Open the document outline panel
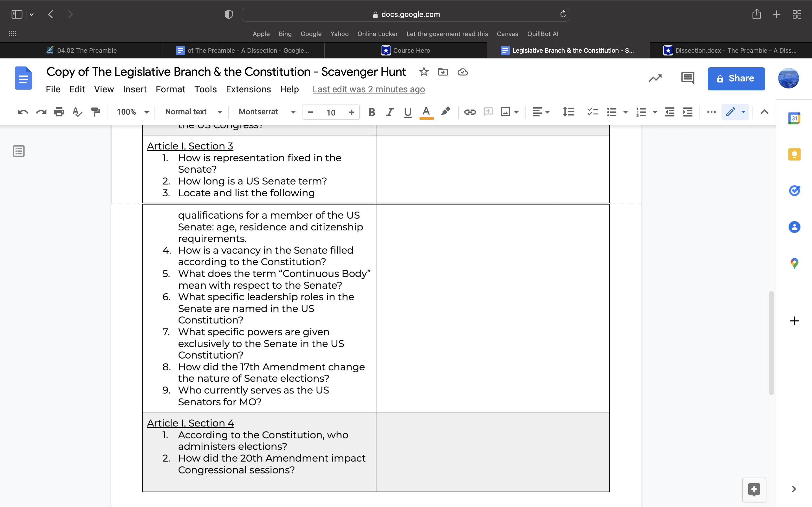Viewport: 812px width, 507px height. coord(18,151)
